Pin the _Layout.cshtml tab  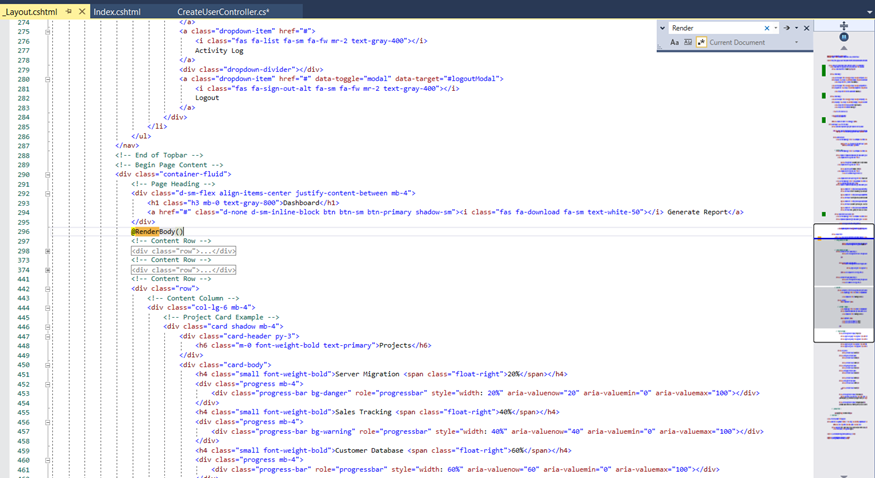pyautogui.click(x=69, y=12)
